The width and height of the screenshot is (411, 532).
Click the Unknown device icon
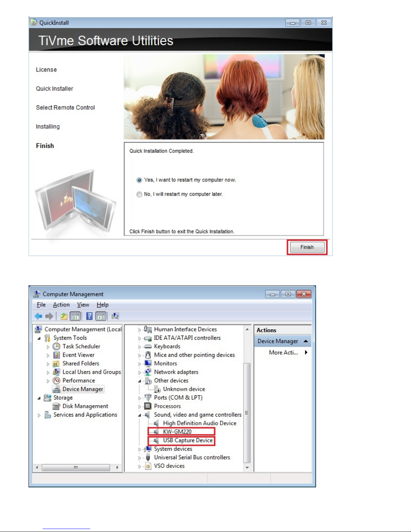point(157,389)
